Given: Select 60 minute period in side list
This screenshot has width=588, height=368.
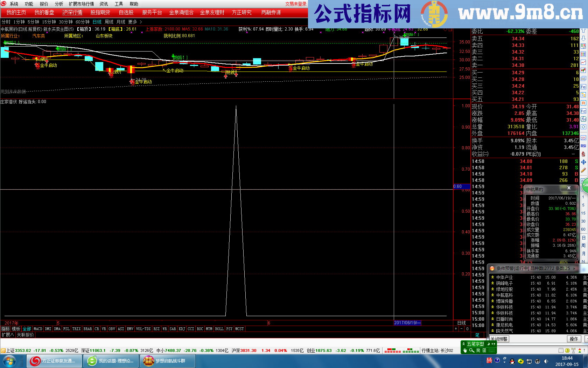Looking at the screenshot, I should [x=583, y=229].
